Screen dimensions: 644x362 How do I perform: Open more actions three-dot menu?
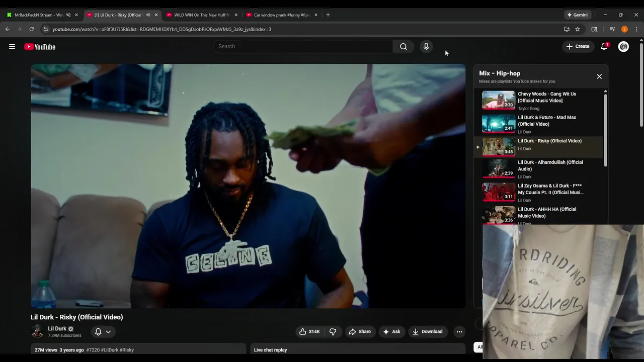459,332
